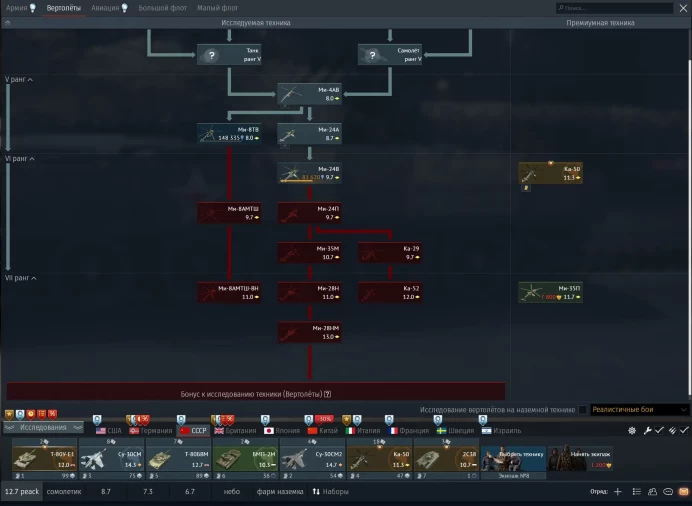Click the Исследования button

(x=43, y=427)
